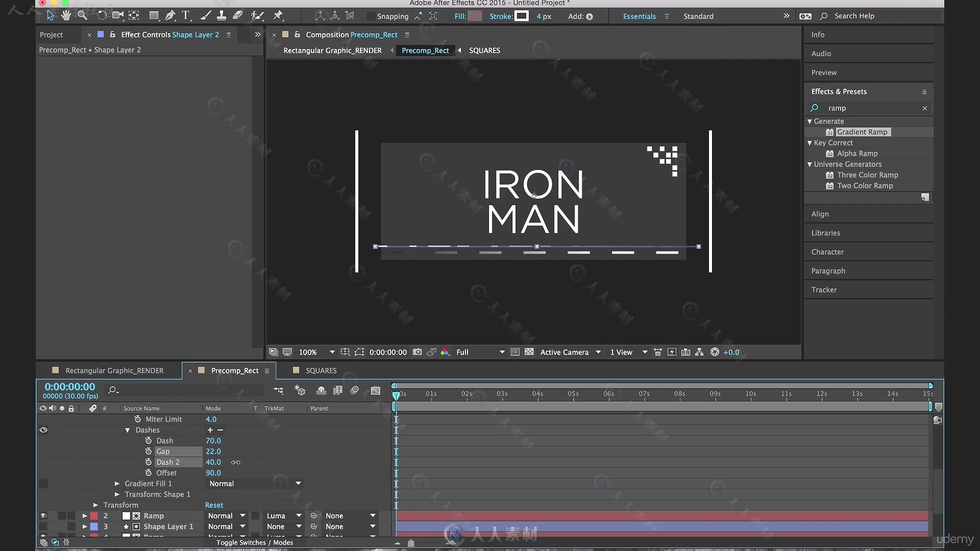Open the Active Camera dropdown

click(570, 352)
